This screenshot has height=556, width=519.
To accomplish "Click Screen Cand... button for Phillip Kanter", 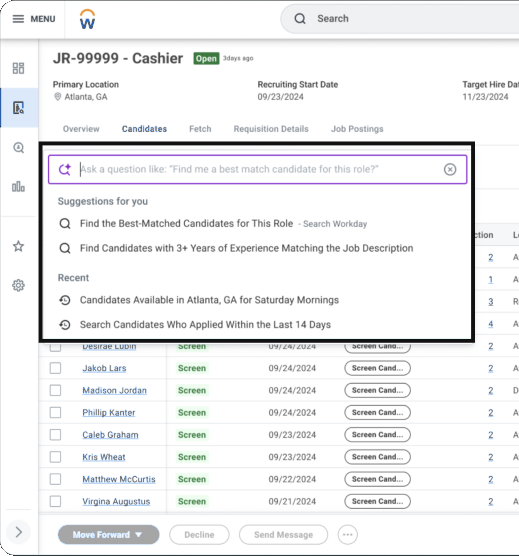I will coord(378,412).
